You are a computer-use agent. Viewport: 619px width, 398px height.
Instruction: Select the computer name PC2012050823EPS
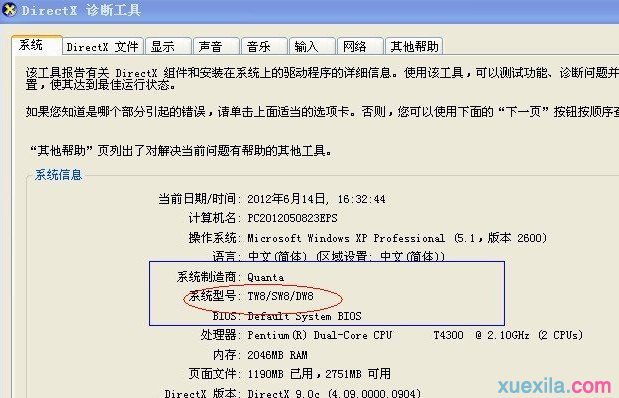click(292, 218)
